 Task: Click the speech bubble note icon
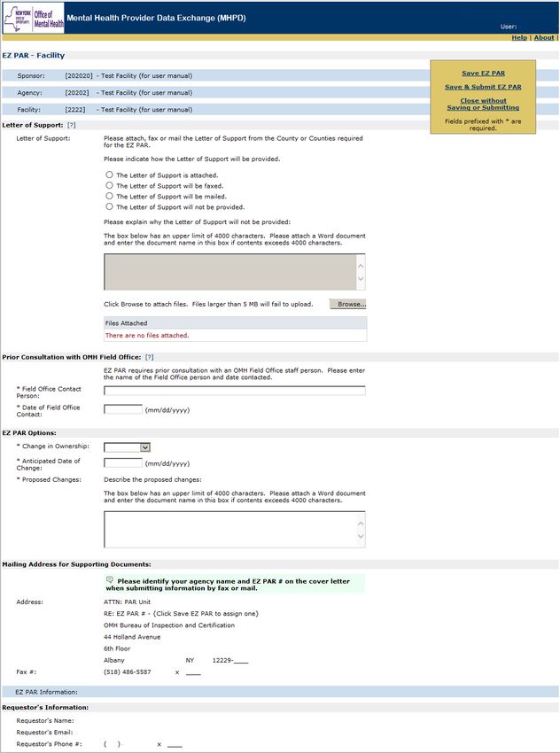[109, 580]
